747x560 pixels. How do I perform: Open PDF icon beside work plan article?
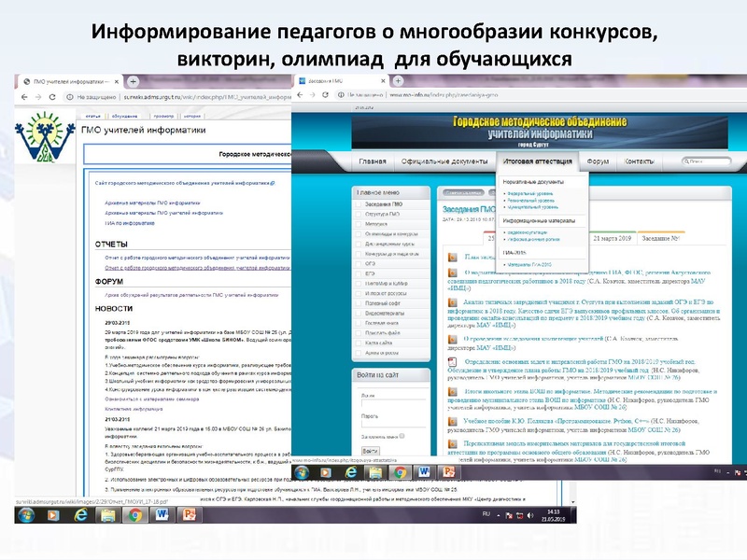pos(450,259)
